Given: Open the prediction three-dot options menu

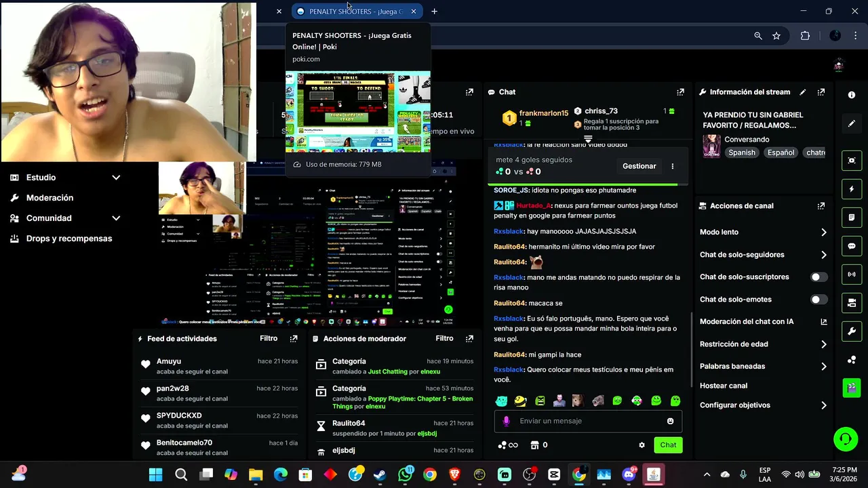Looking at the screenshot, I should [x=673, y=166].
